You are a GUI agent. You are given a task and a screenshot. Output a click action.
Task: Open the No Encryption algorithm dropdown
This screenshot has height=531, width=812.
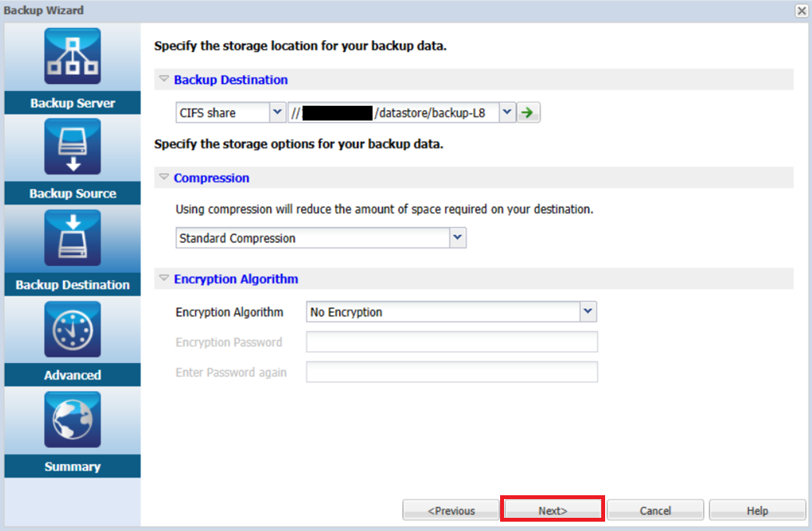point(588,312)
